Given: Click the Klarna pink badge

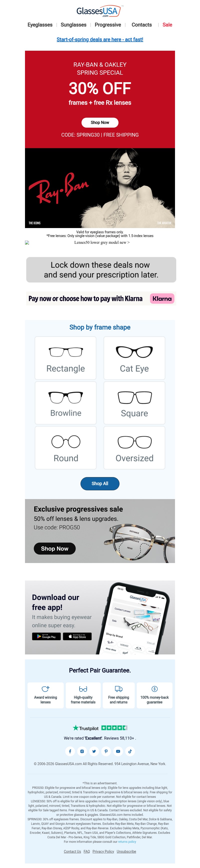Looking at the screenshot, I should tap(162, 298).
